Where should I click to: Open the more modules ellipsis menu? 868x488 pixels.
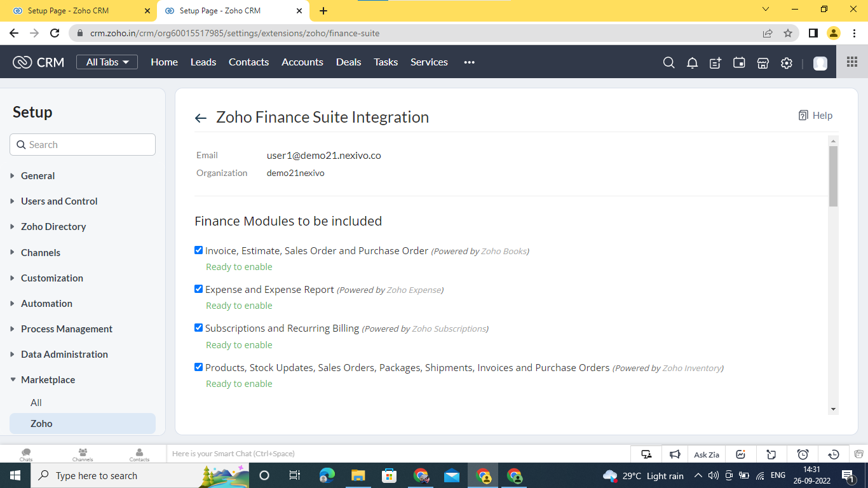pyautogui.click(x=470, y=62)
